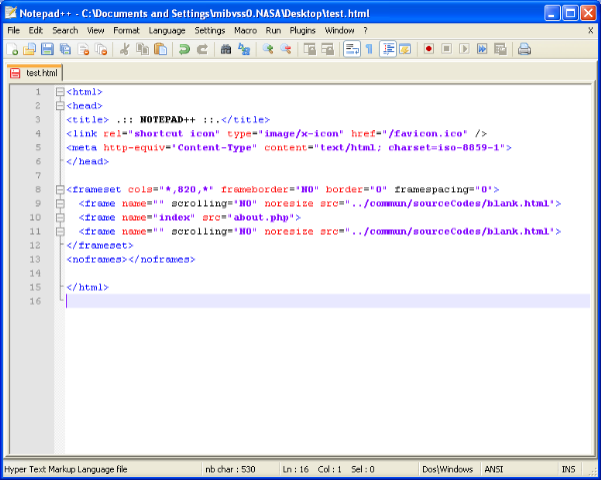Click 'Hyper Text Markup Language file' status text

66,469
